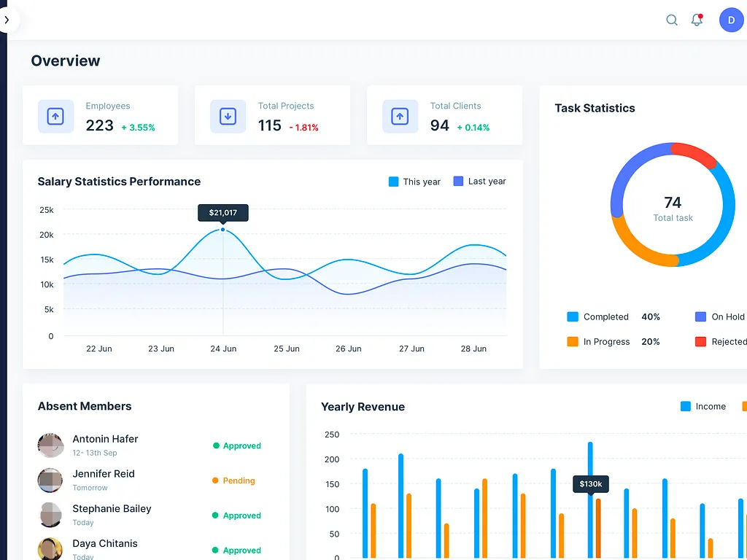This screenshot has height=560, width=747.
Task: Click the Employees card up-arrow icon
Action: [x=55, y=116]
